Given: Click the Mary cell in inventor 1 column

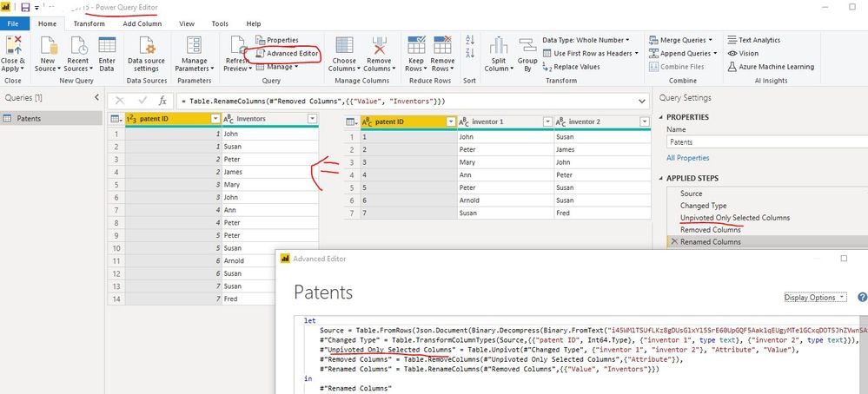Looking at the screenshot, I should [506, 162].
